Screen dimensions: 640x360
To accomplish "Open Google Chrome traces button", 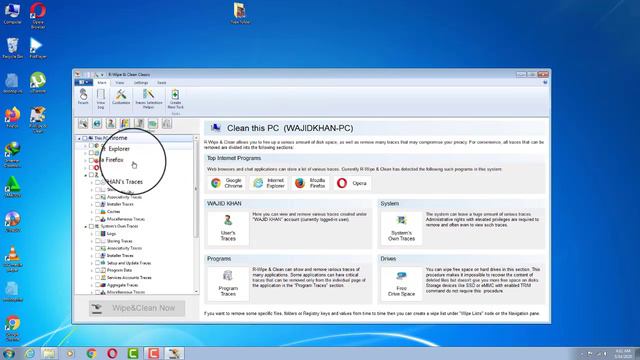I will coord(227,183).
